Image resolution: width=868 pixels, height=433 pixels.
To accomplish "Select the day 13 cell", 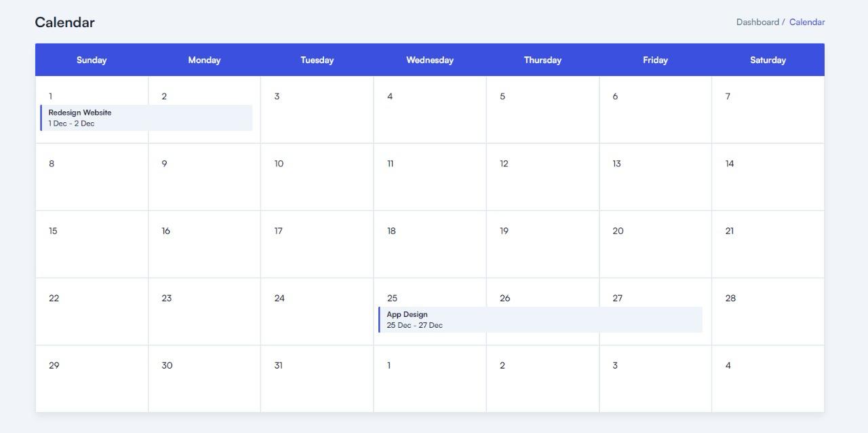I will click(x=655, y=177).
